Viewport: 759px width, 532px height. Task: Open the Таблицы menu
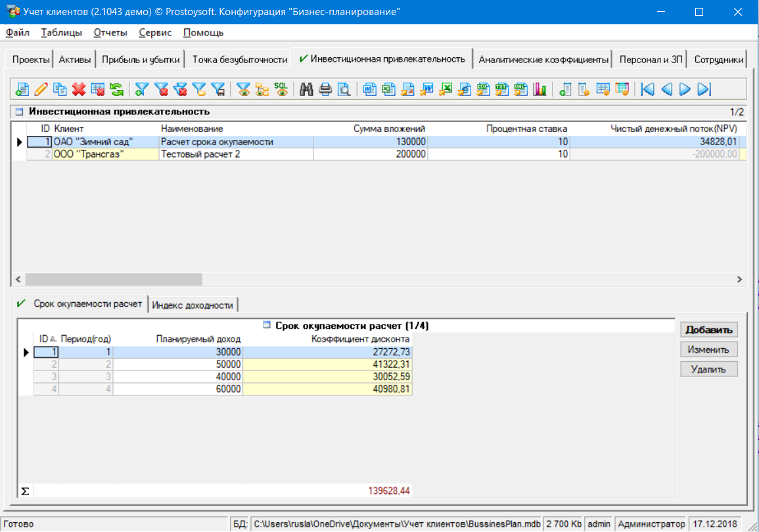[61, 33]
